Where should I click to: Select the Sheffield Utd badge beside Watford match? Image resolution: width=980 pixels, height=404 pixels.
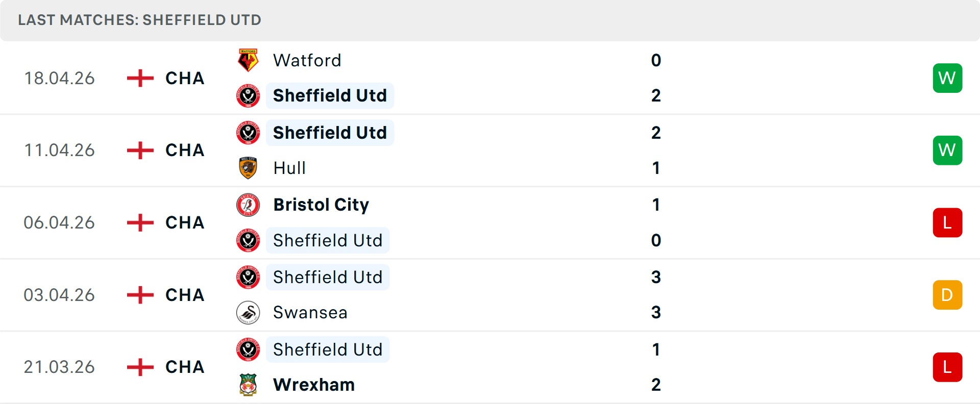(248, 95)
